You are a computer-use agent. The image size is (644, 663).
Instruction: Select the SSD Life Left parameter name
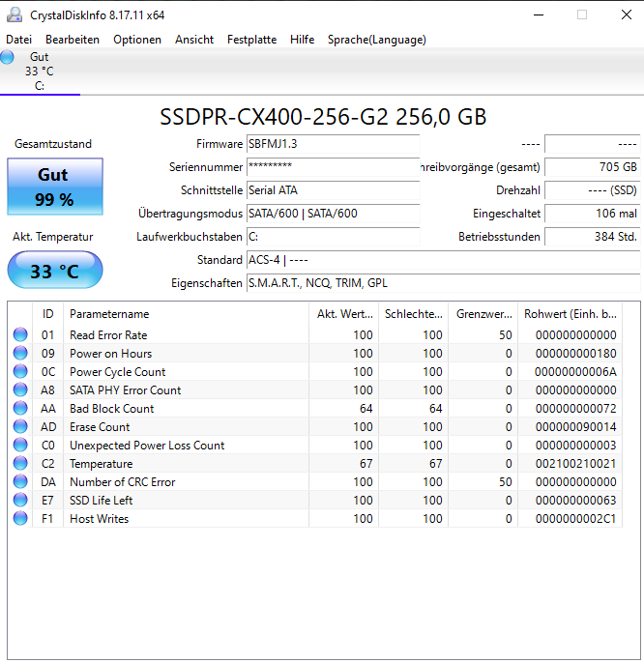point(102,501)
